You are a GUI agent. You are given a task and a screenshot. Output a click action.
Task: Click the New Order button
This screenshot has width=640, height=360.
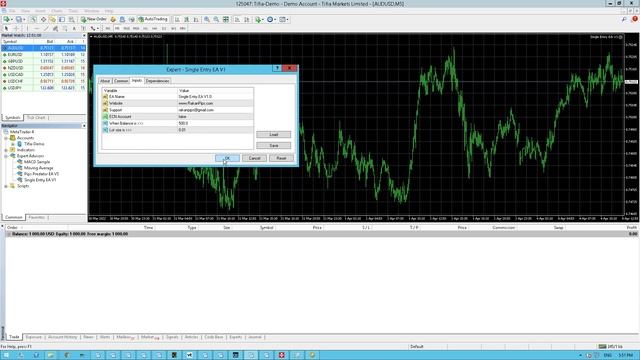point(94,19)
